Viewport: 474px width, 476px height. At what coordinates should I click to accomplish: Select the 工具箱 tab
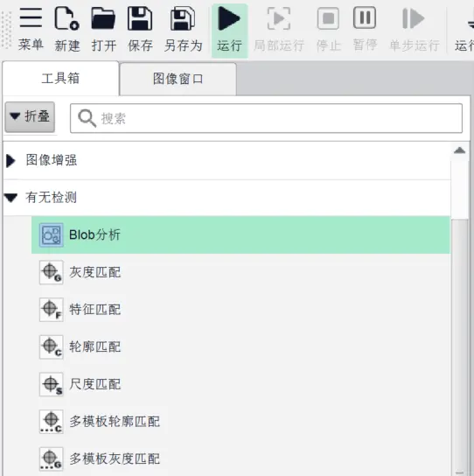[60, 79]
